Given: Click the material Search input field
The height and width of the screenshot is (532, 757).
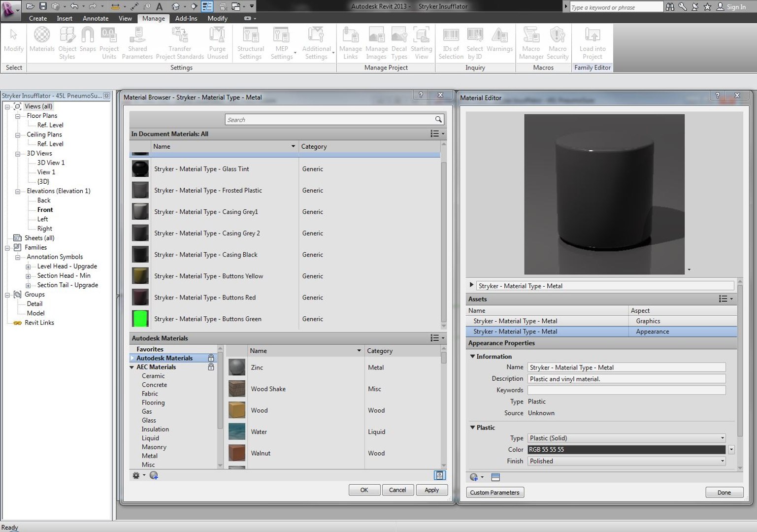Looking at the screenshot, I should pyautogui.click(x=330, y=120).
